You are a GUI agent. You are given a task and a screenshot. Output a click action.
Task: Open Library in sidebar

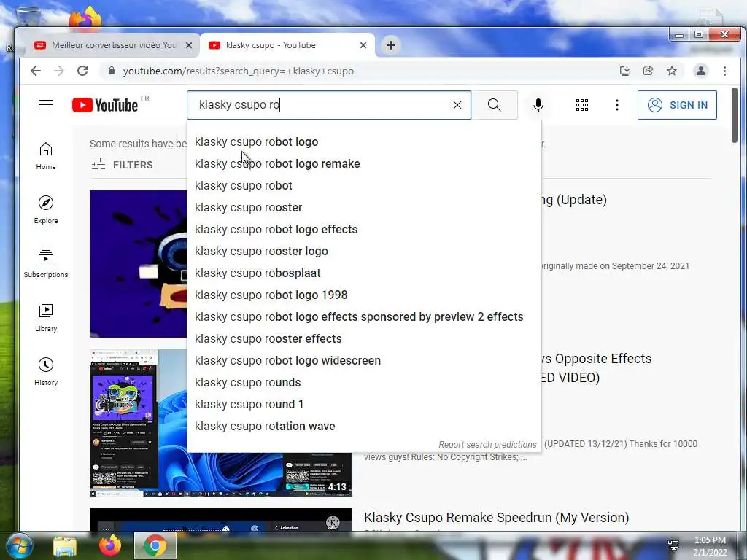[x=46, y=318]
